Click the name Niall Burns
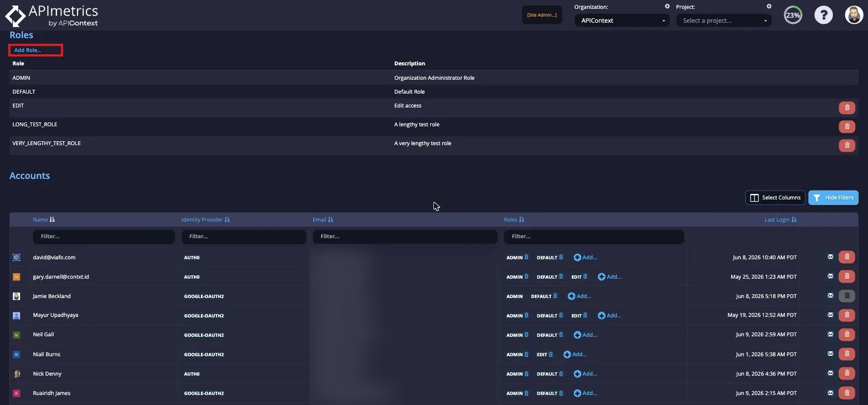The width and height of the screenshot is (868, 405). point(46,354)
